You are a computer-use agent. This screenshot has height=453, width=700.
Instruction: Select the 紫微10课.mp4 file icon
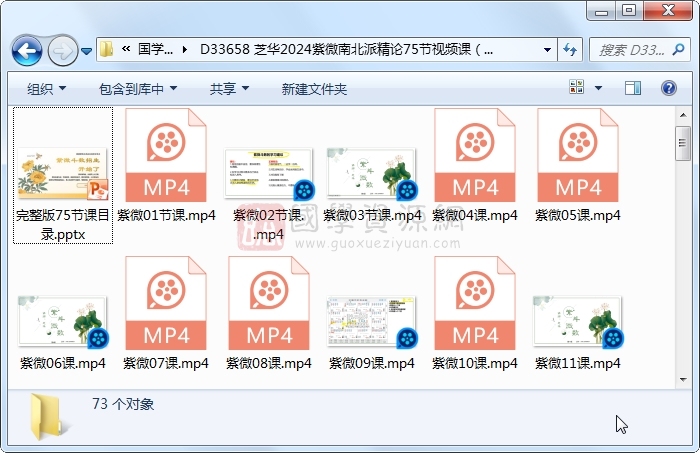tap(475, 303)
